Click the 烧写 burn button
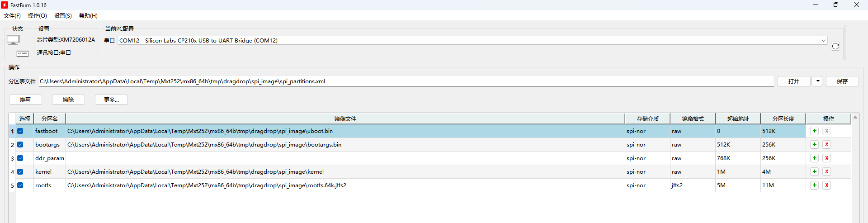The image size is (868, 223). (x=26, y=100)
